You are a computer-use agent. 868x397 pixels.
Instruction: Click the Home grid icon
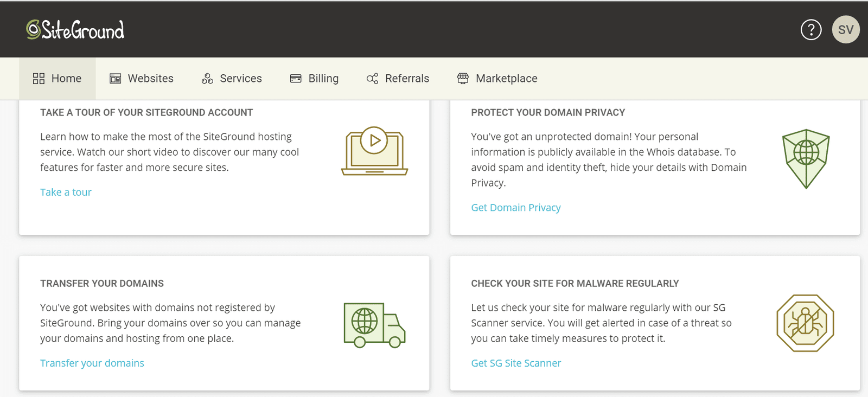pyautogui.click(x=39, y=79)
